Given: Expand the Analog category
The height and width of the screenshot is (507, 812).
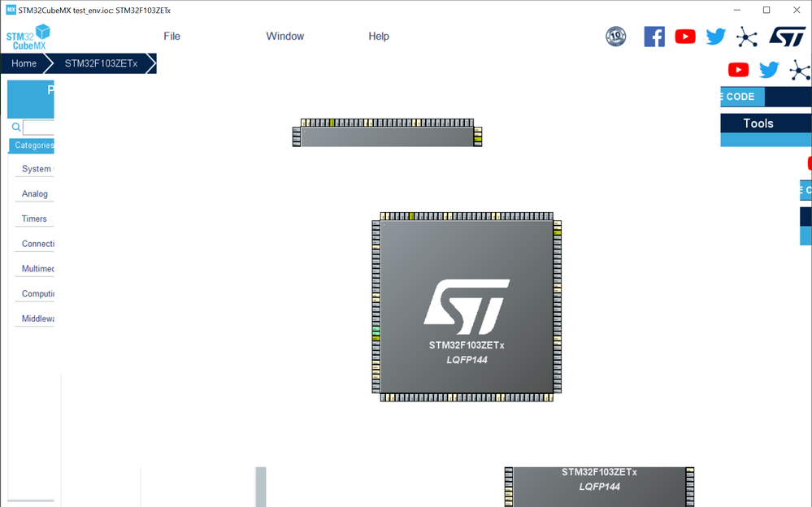Looking at the screenshot, I should (35, 193).
